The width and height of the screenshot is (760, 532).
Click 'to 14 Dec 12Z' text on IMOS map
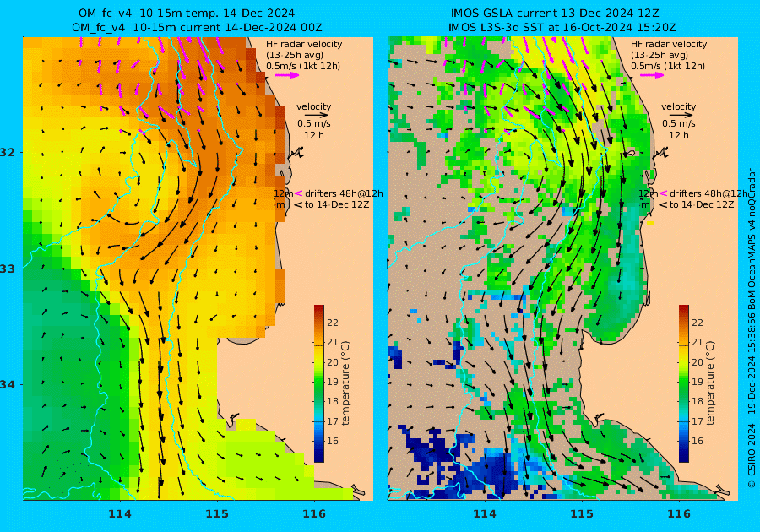pos(702,204)
